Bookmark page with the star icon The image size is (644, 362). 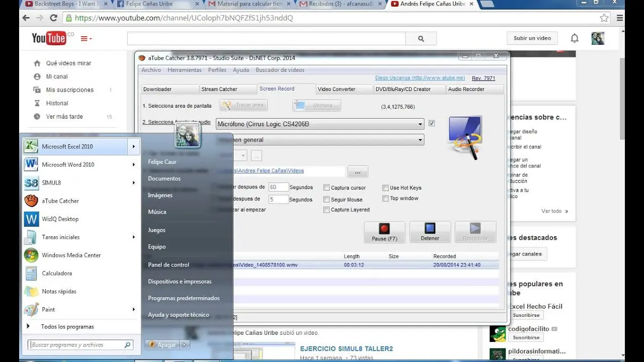coord(604,18)
